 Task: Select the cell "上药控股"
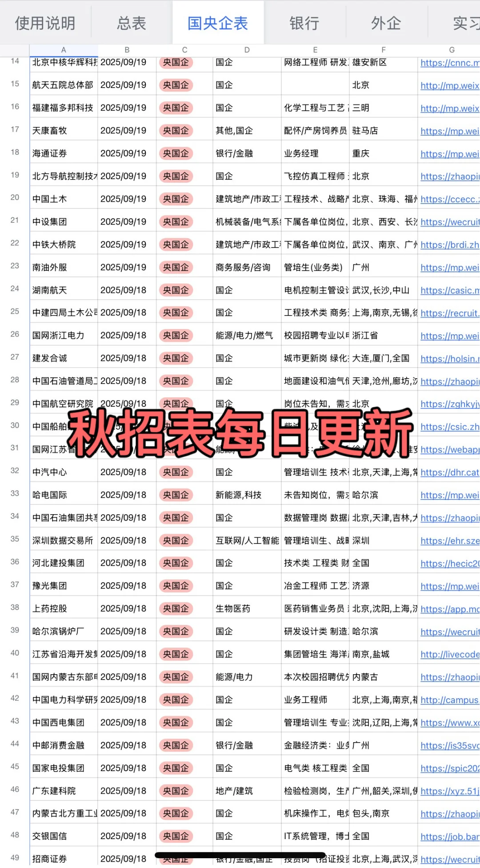[64, 608]
